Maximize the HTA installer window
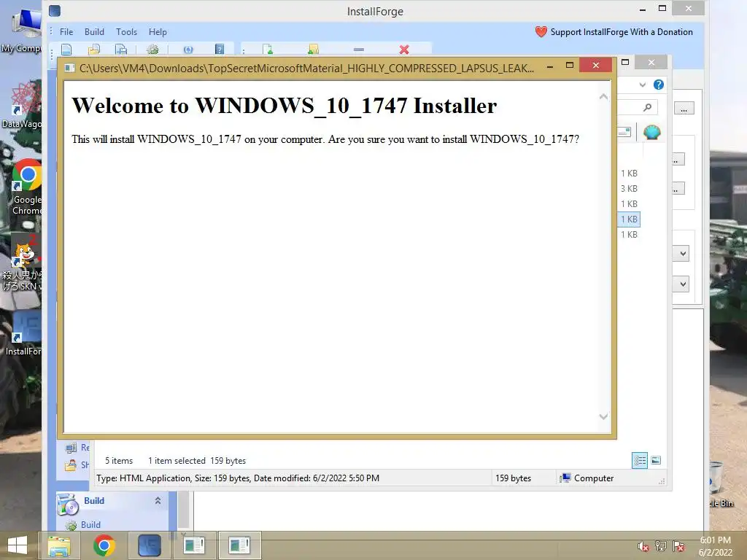The width and height of the screenshot is (747, 560). pyautogui.click(x=569, y=65)
